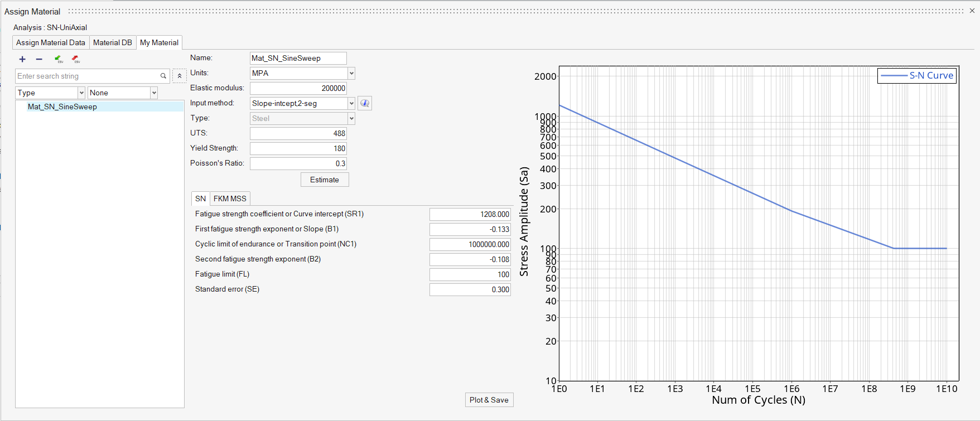Import materials from CSV green arrow icon
This screenshot has width=980, height=421.
click(59, 59)
